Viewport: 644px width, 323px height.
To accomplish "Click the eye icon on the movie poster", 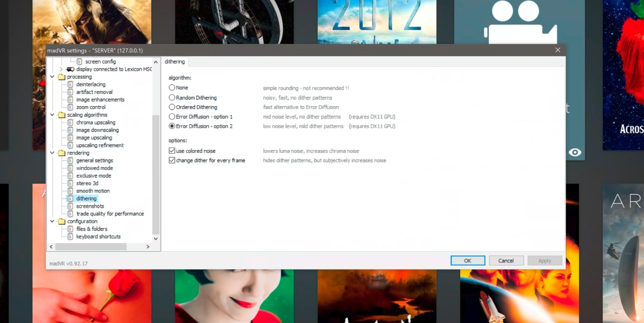I will [575, 152].
